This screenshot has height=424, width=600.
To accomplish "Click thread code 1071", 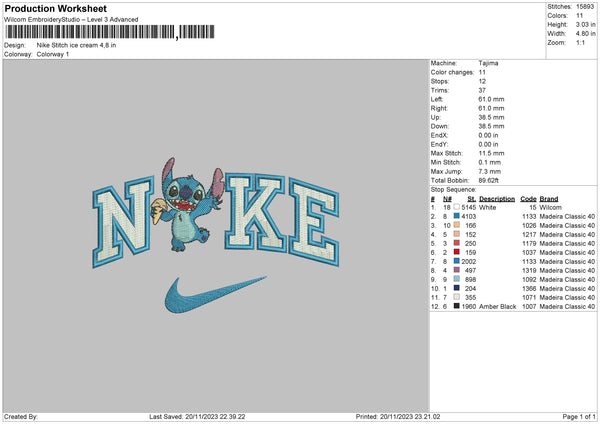I will pos(529,297).
